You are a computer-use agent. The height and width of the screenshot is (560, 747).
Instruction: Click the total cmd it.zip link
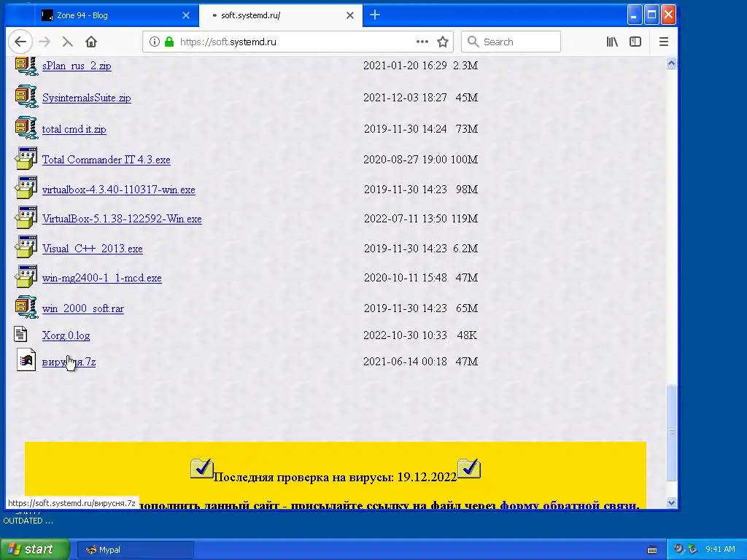74,129
